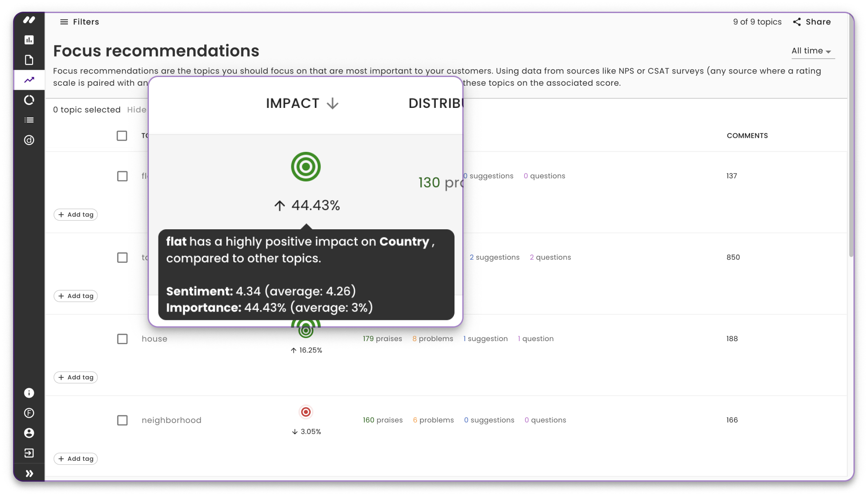Click the 44.43% impact value
This screenshot has height=496, width=868.
tap(307, 205)
